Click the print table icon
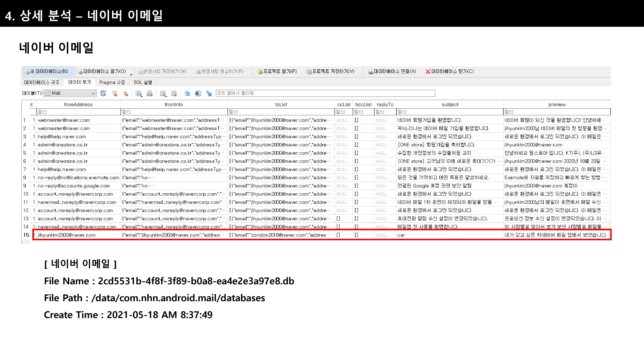 pyautogui.click(x=150, y=93)
